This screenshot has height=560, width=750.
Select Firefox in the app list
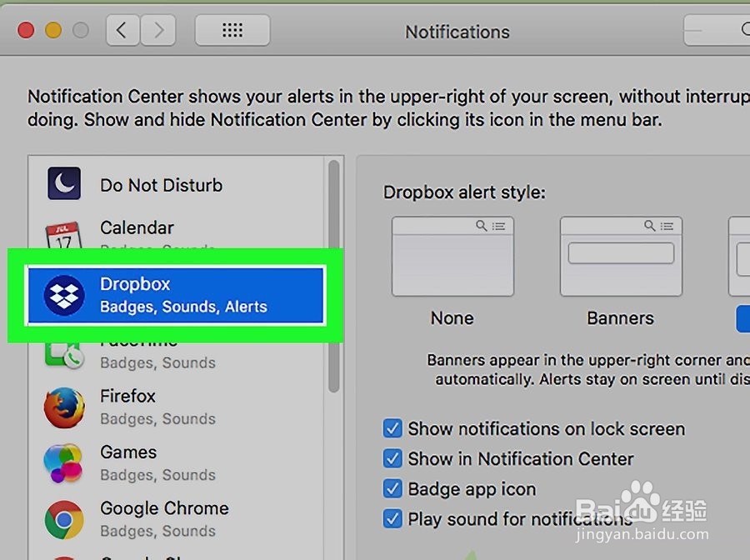176,407
